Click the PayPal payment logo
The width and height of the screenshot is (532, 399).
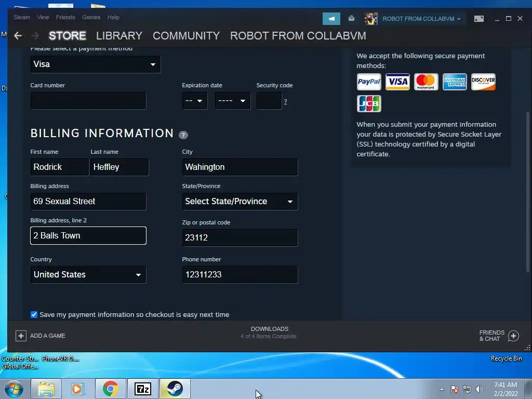(369, 82)
